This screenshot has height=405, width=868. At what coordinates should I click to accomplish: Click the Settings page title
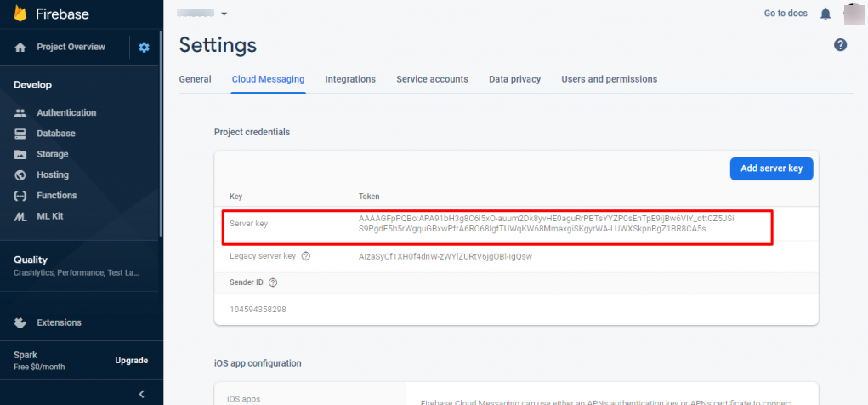[x=218, y=45]
